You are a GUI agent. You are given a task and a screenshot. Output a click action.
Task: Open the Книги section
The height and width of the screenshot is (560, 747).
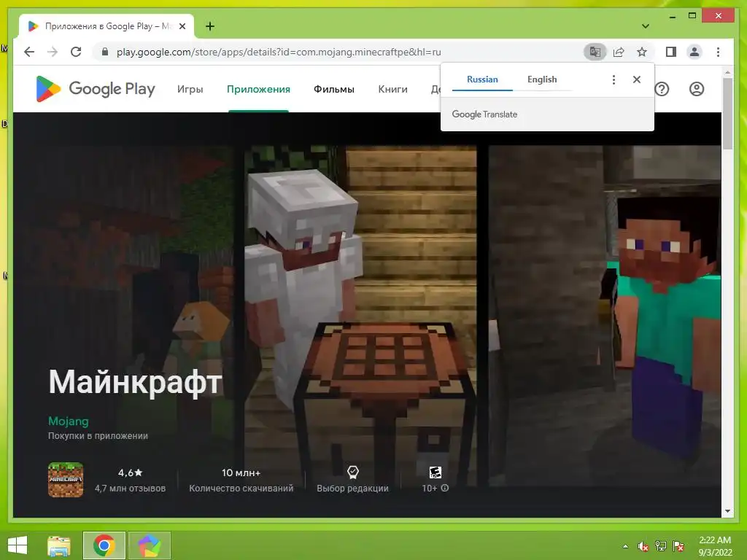click(392, 90)
